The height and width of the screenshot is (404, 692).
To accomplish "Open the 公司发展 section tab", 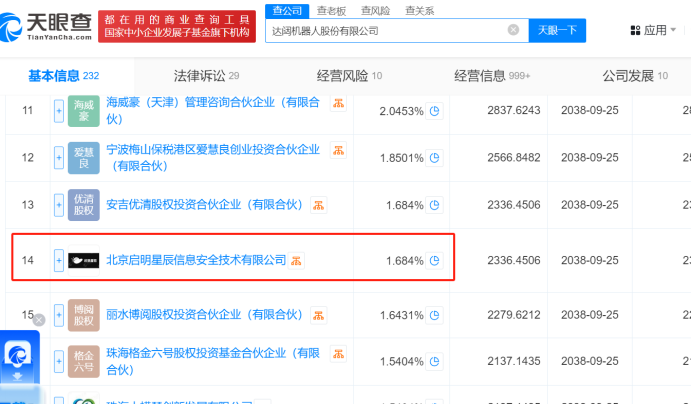I will click(x=635, y=76).
